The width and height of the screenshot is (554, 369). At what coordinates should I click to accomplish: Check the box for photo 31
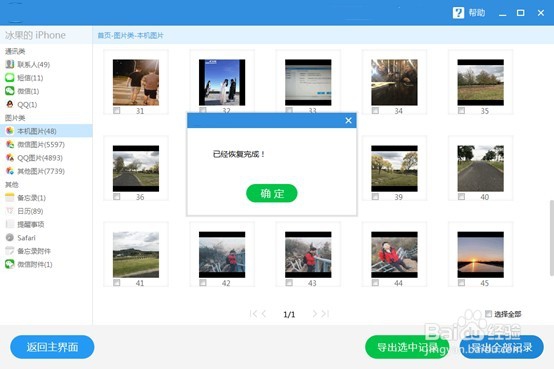tap(117, 111)
